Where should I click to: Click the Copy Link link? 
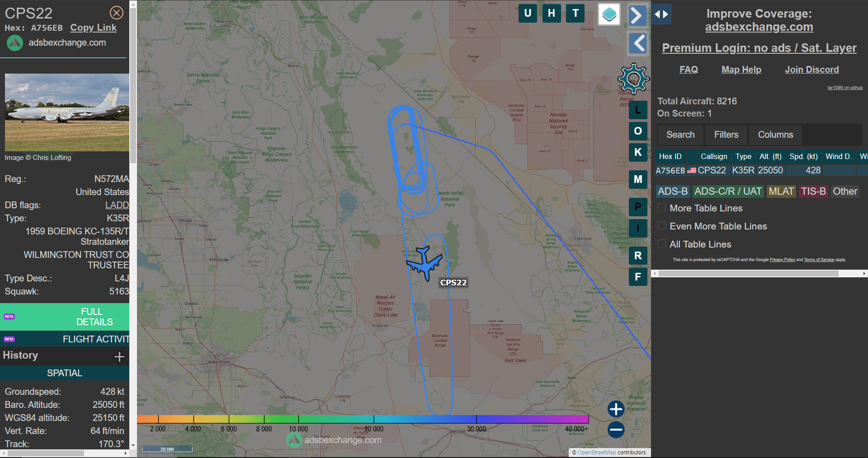point(93,28)
